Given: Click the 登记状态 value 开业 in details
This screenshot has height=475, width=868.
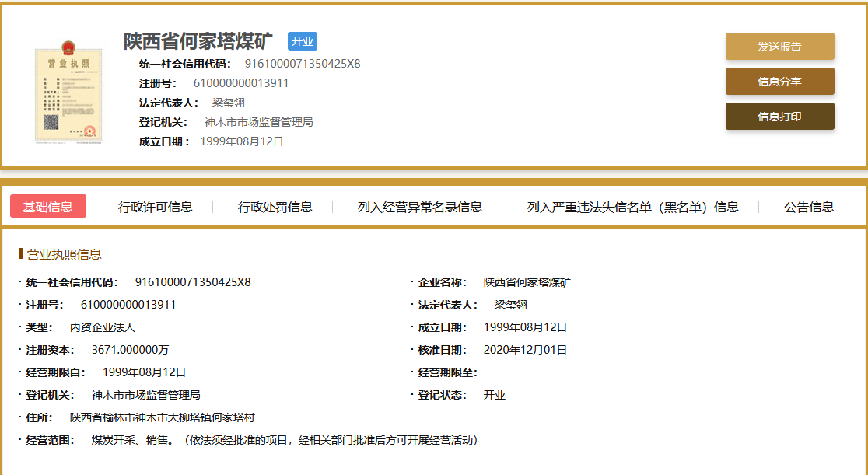Looking at the screenshot, I should tap(495, 395).
